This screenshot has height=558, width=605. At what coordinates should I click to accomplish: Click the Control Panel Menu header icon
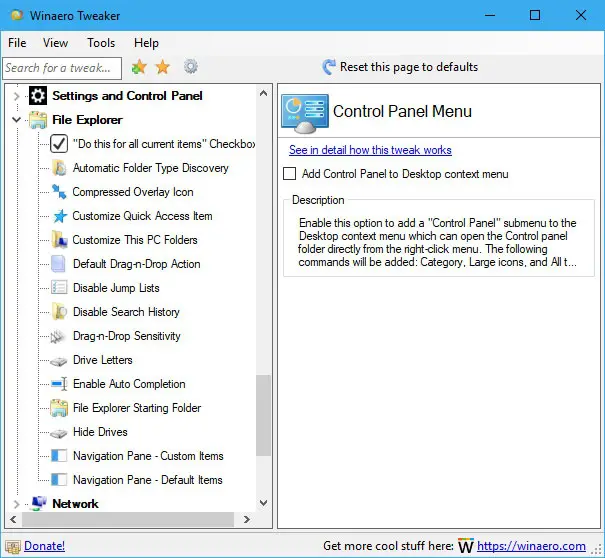(x=305, y=113)
